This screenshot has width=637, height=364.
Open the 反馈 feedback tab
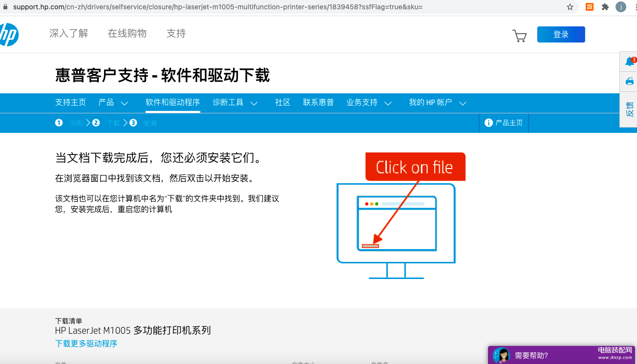630,109
